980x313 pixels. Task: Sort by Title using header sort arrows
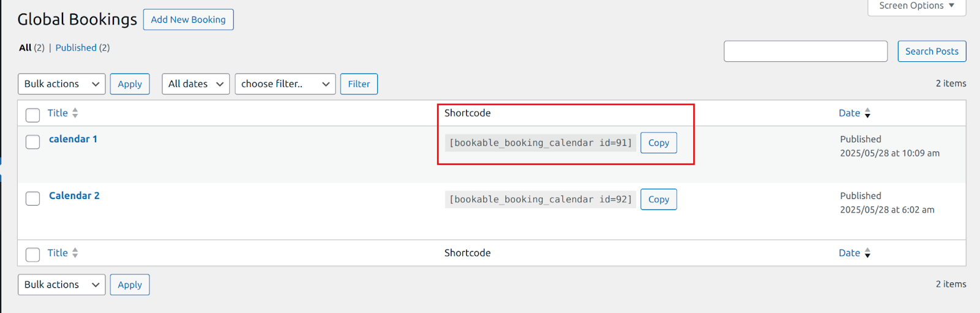(x=75, y=113)
